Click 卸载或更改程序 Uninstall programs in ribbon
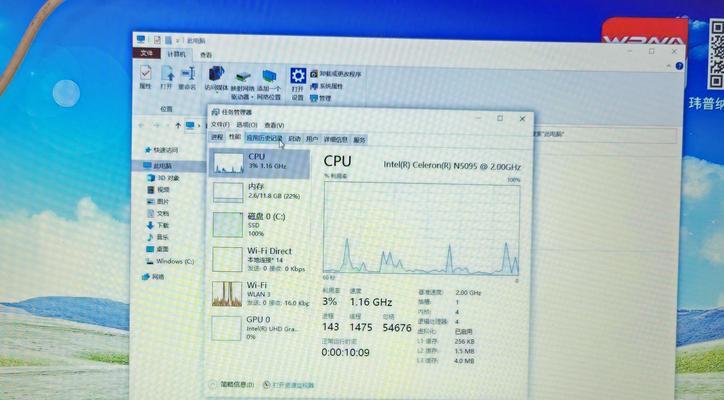Image resolution: width=724 pixels, height=400 pixels. (336, 74)
